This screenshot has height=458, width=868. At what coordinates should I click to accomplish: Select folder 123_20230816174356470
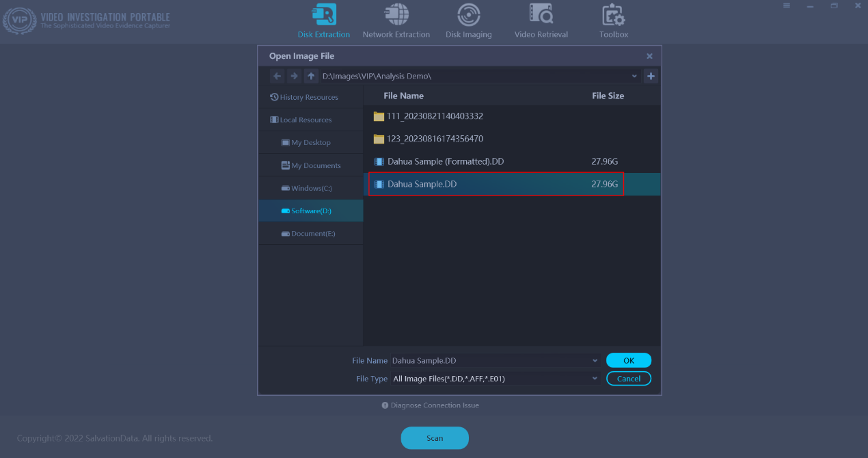tap(512, 139)
